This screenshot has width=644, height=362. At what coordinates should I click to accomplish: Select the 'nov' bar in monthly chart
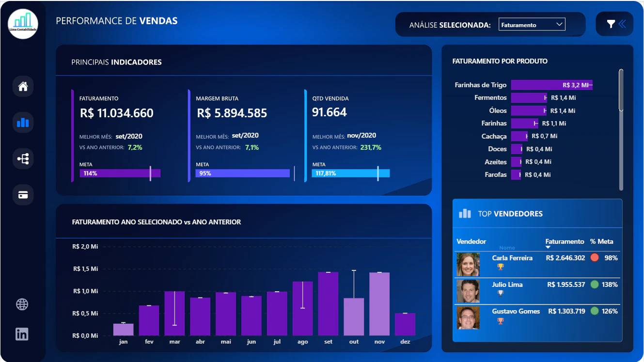tap(379, 304)
